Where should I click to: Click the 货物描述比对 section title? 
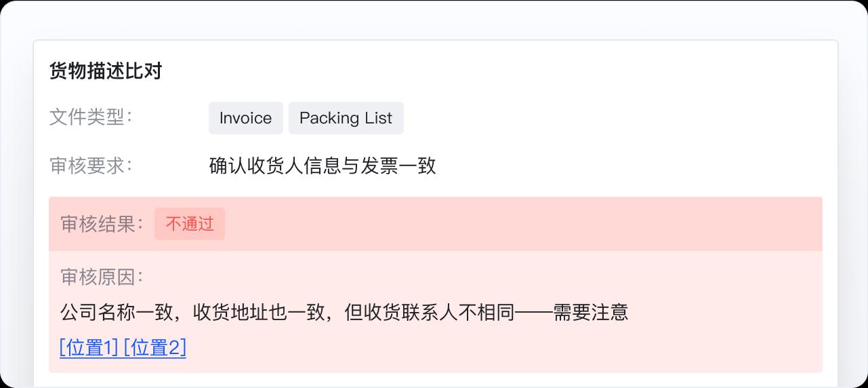point(106,71)
